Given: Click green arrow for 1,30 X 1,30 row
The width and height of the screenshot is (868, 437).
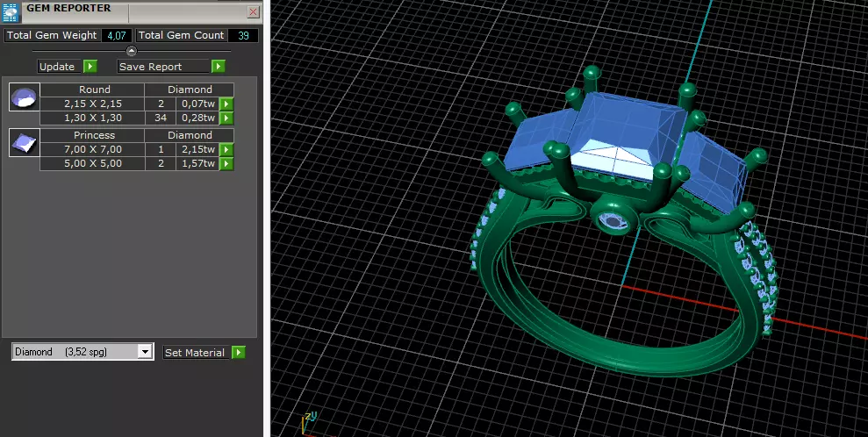Looking at the screenshot, I should click(226, 118).
